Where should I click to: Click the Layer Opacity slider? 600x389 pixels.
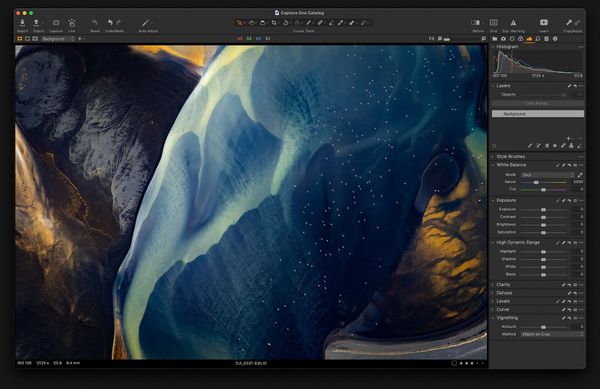(x=543, y=94)
